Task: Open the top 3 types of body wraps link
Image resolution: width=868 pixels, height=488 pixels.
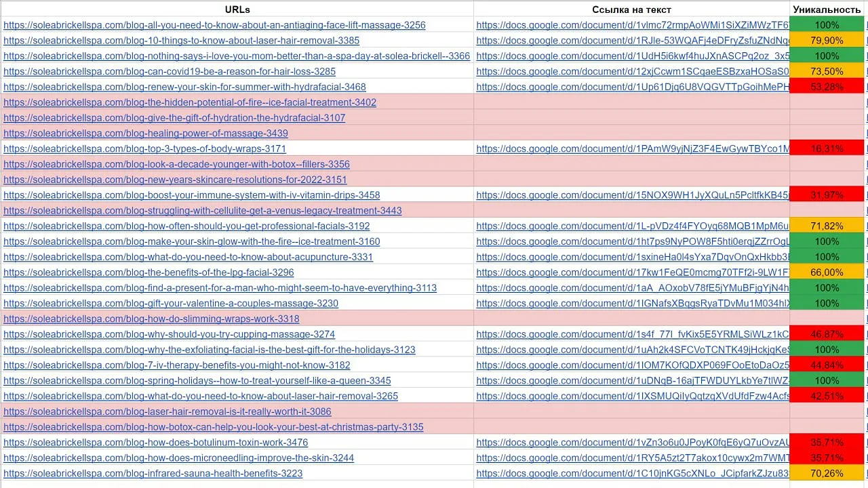Action: pyautogui.click(x=144, y=148)
